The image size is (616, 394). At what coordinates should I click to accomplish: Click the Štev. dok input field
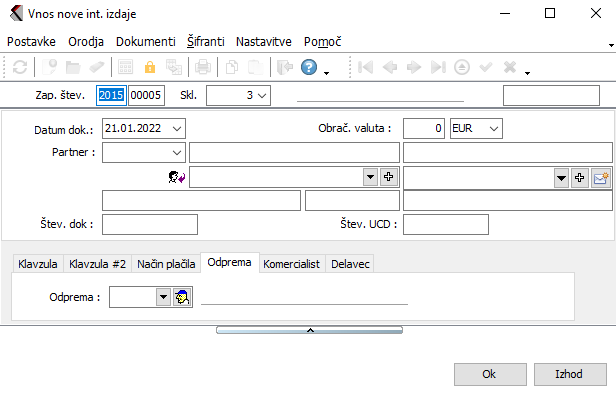click(150, 225)
